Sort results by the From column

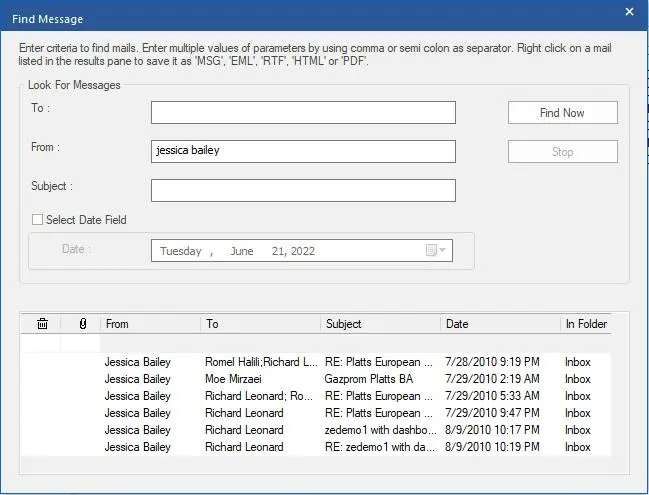(151, 324)
